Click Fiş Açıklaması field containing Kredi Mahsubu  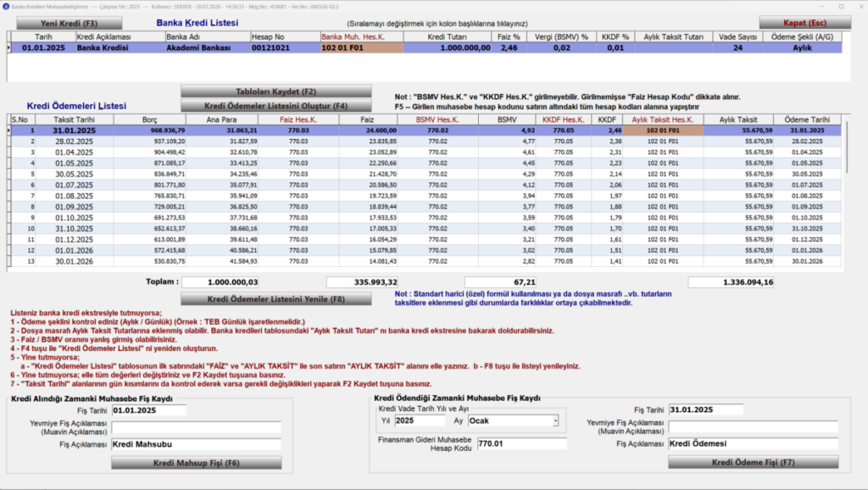coord(196,444)
